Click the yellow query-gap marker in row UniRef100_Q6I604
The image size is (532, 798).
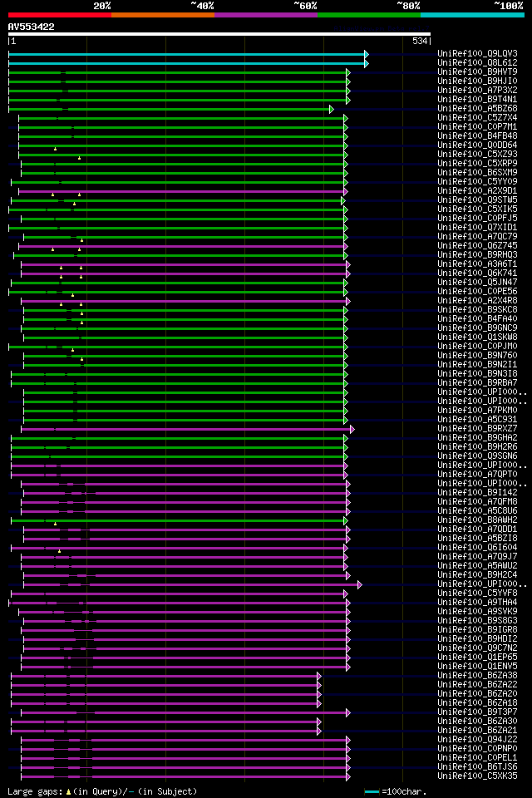[59, 550]
